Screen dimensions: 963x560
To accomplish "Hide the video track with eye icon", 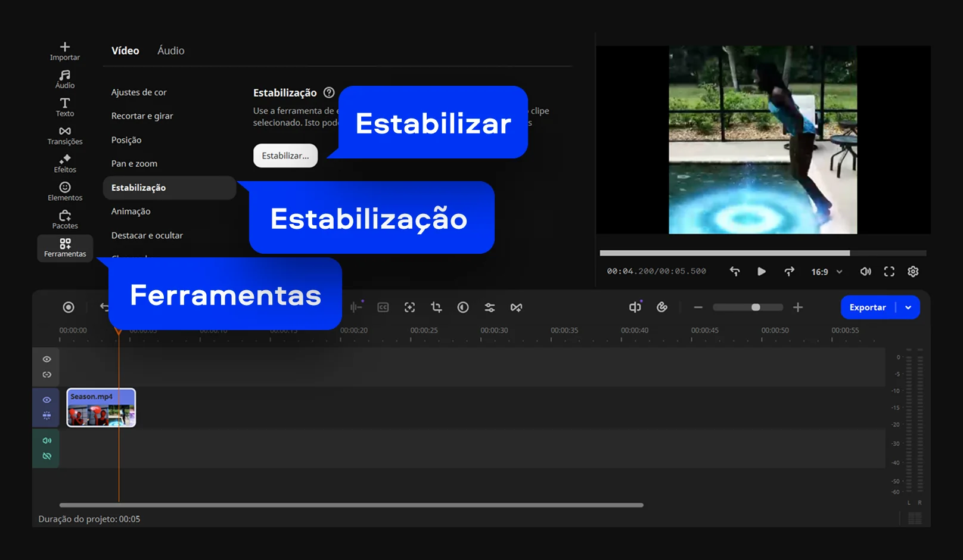I will coord(46,400).
